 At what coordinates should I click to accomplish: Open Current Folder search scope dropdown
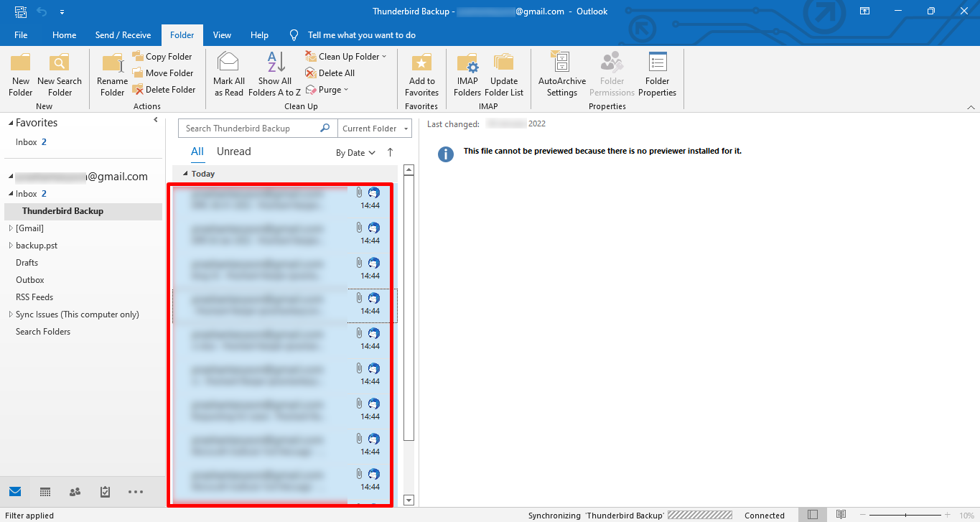pyautogui.click(x=375, y=129)
